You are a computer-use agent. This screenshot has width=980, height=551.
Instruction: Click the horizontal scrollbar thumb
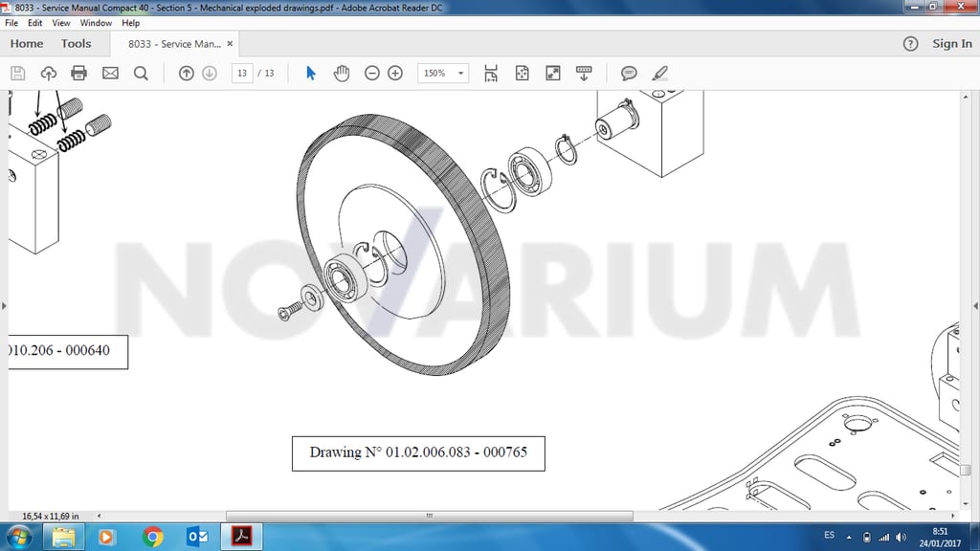[430, 516]
